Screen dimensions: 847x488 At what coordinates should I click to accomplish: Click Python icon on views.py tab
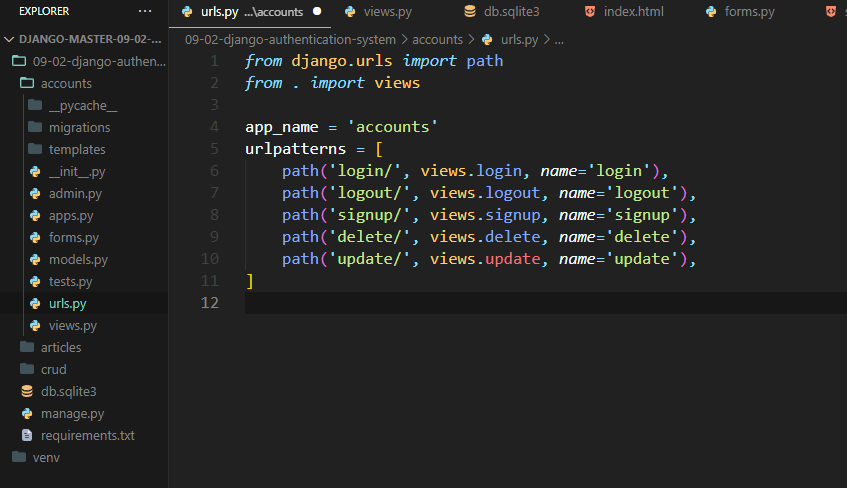coord(350,12)
